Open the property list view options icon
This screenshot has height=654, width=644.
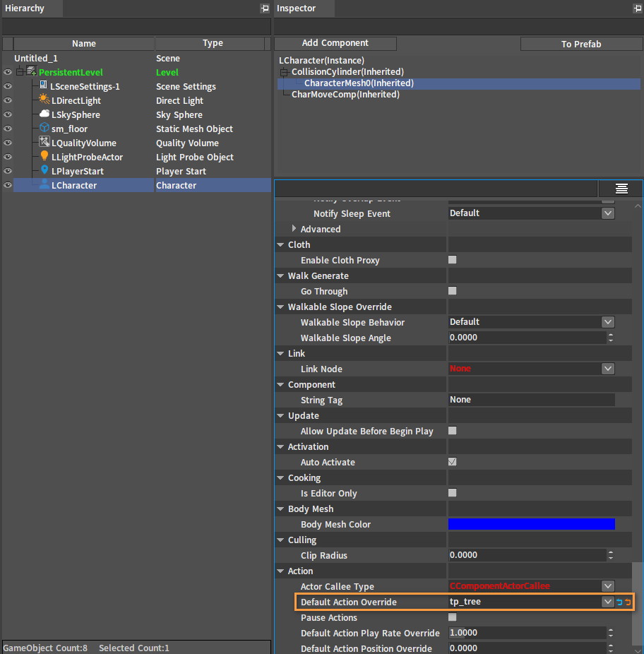621,189
